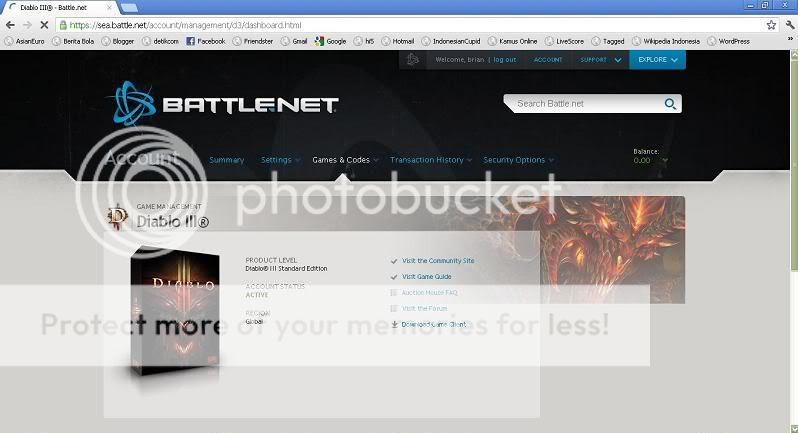Expand the EXPLORE dropdown

tap(658, 60)
